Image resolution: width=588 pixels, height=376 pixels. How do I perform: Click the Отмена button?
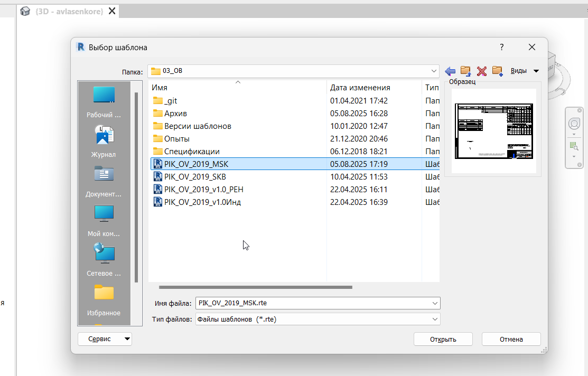click(x=511, y=339)
